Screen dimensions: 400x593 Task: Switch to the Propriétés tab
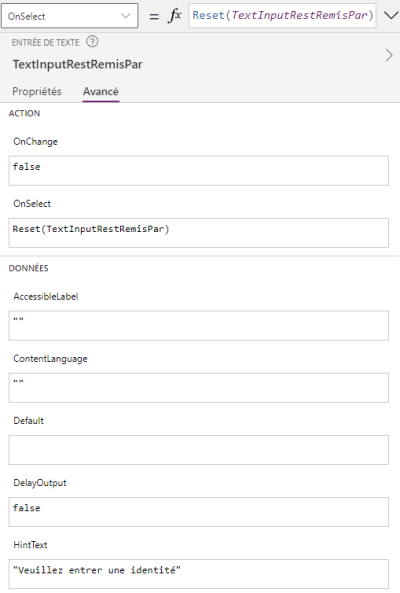point(37,92)
